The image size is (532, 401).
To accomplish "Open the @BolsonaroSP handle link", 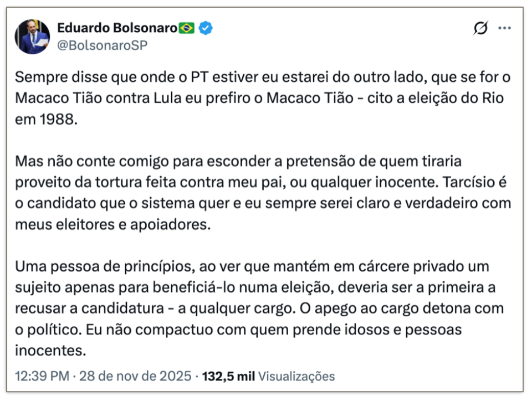I will 103,45.
